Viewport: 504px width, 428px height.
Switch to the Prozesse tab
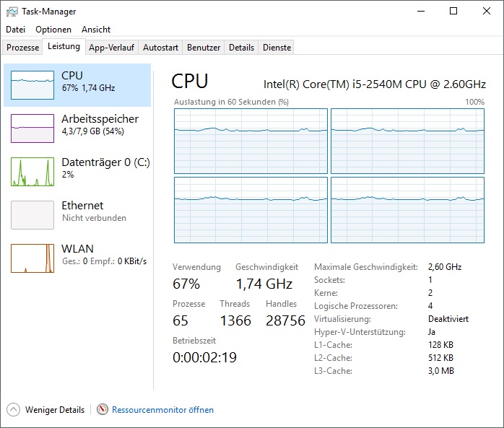(x=22, y=48)
